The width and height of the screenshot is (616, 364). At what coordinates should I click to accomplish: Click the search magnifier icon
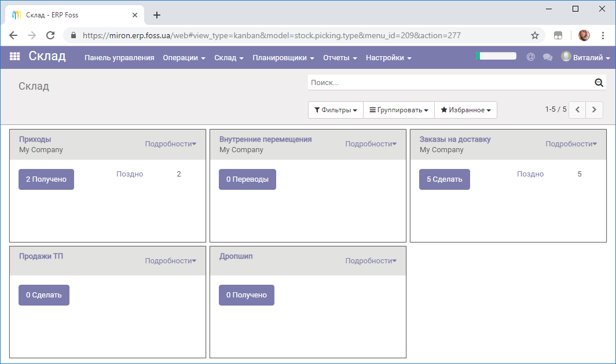point(599,82)
